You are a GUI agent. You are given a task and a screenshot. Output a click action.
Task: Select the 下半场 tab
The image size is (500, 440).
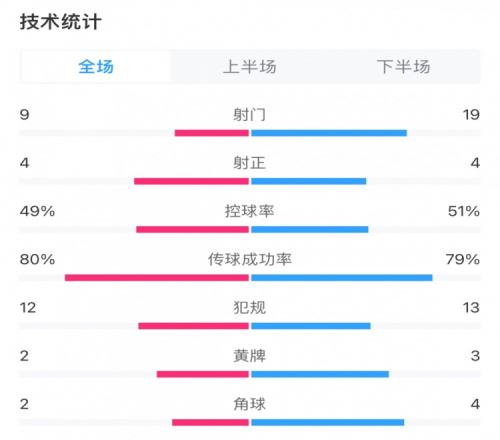coord(403,66)
